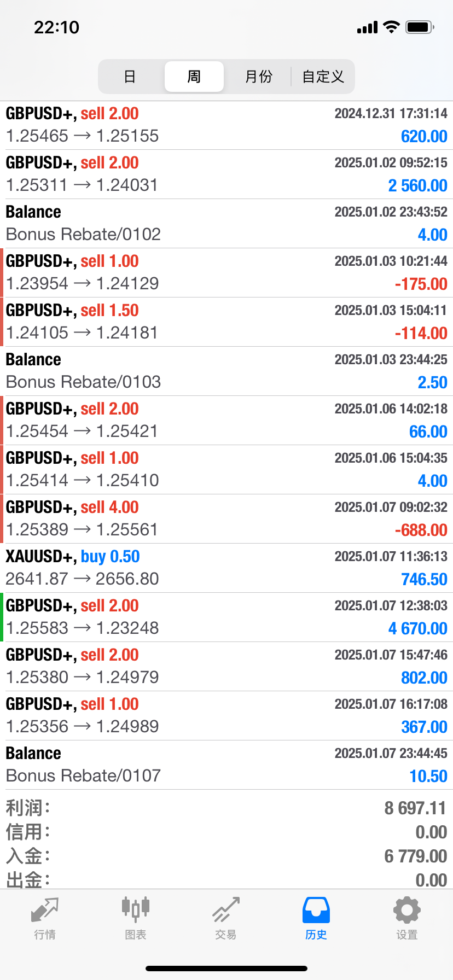This screenshot has width=453, height=980.
Task: Open GBPUSD+ trade with 4 670.00 profit
Action: (x=226, y=617)
